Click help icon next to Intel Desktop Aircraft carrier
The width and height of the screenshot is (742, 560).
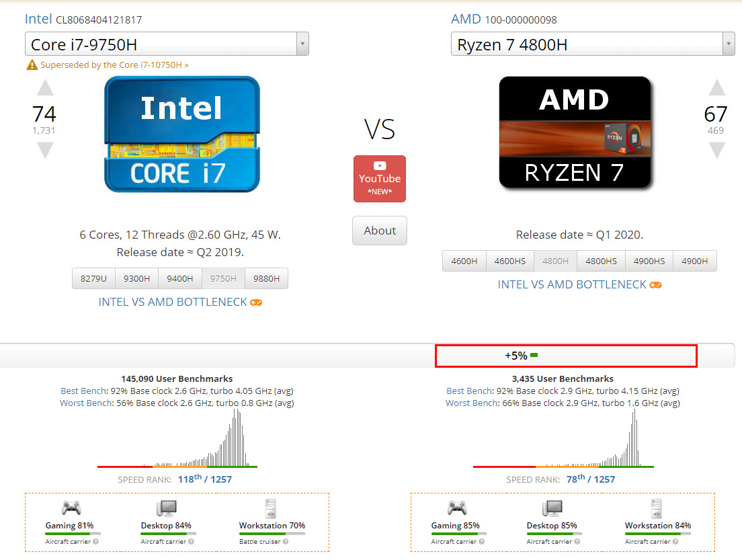[191, 542]
